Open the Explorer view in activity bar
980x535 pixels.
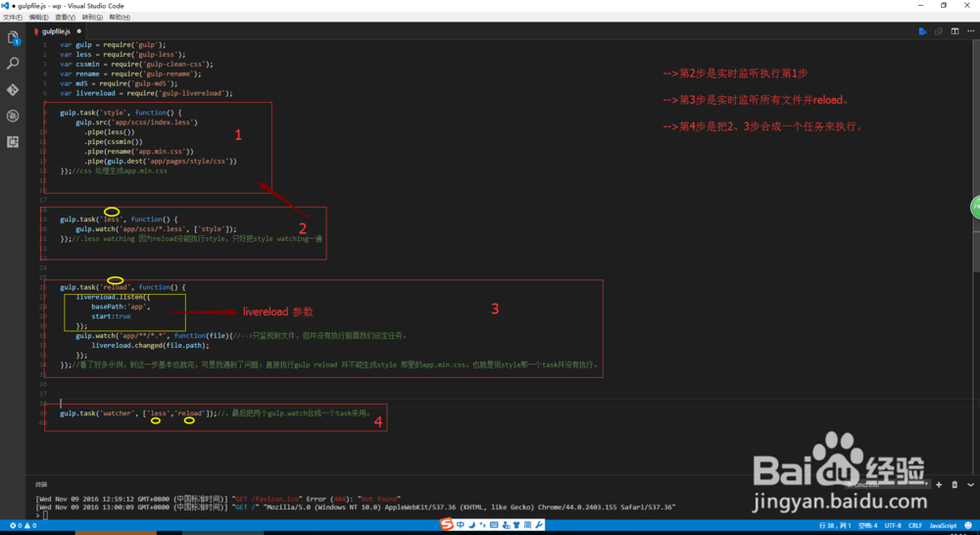point(13,38)
